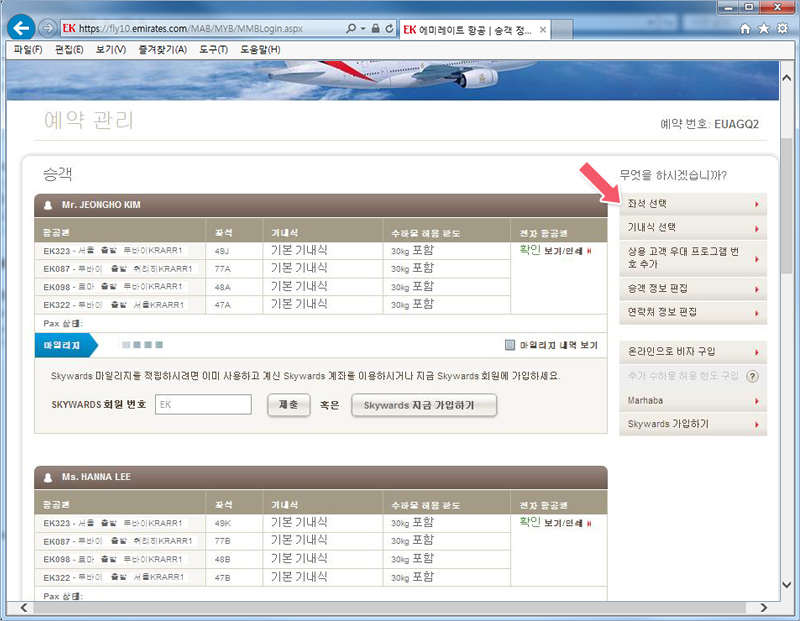Screen dimensions: 800x621
Task: Click the browser forward arrow button
Action: pos(47,28)
